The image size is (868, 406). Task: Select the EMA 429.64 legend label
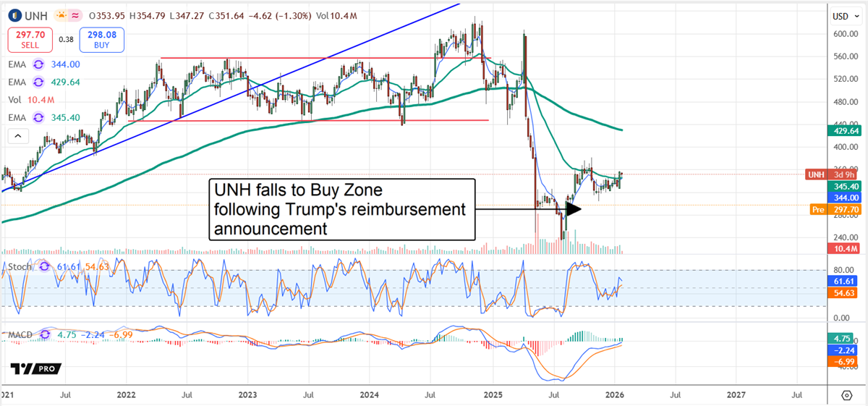coord(17,84)
